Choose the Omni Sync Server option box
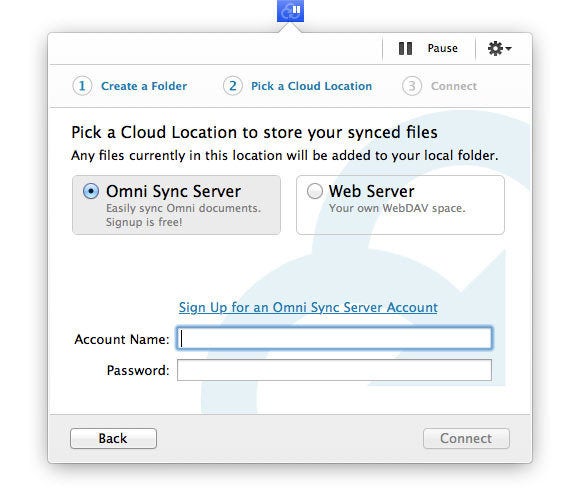This screenshot has height=504, width=580. [x=176, y=205]
